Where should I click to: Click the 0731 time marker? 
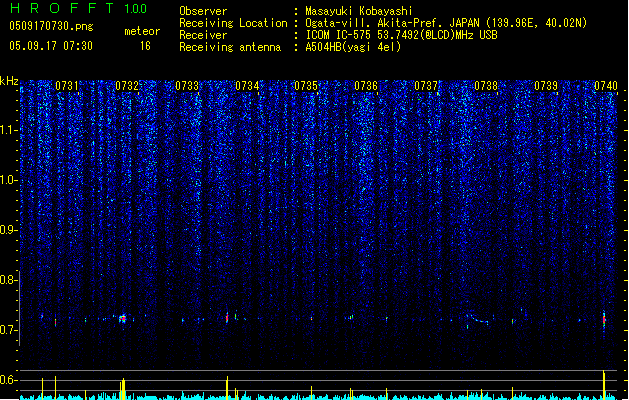[67, 86]
